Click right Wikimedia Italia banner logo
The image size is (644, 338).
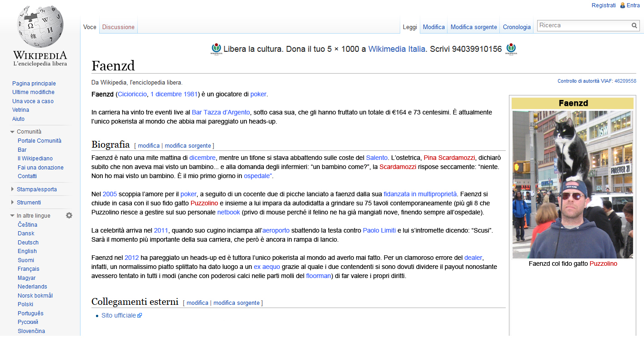511,49
